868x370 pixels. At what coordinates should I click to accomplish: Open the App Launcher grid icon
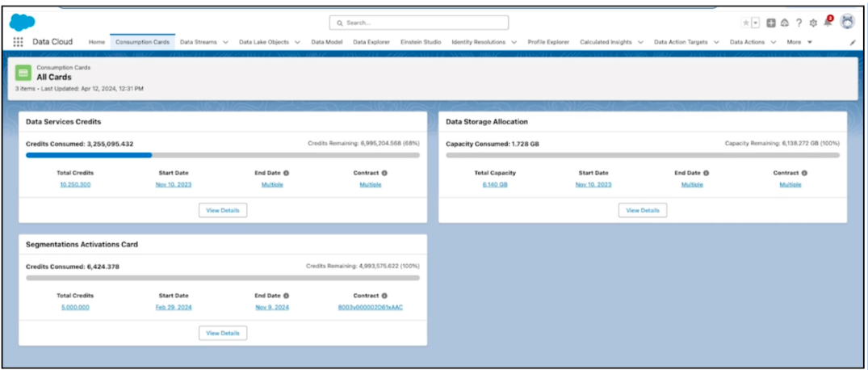coord(18,42)
